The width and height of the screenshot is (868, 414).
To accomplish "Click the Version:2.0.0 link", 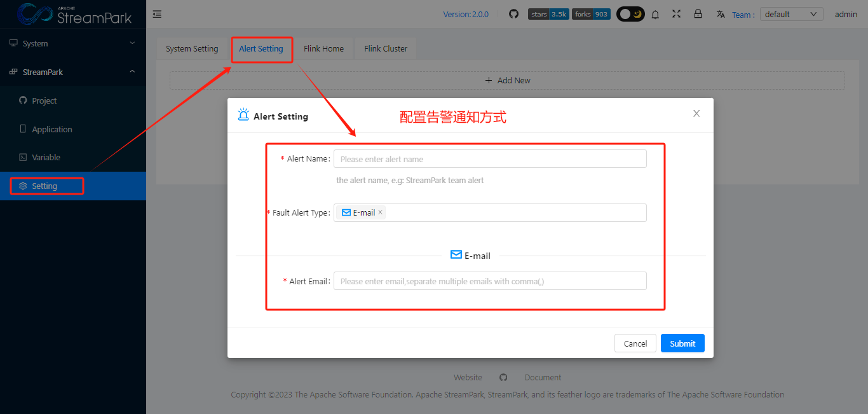I will click(x=466, y=14).
